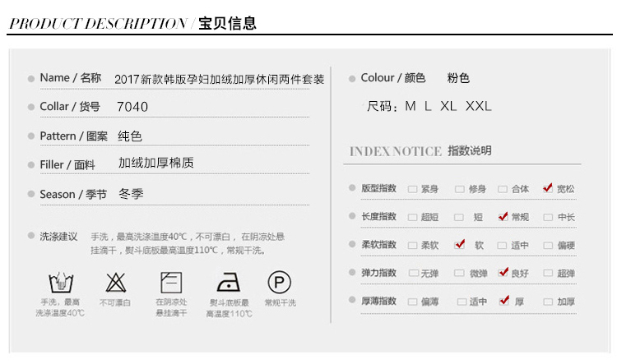
Task: Untick the checked 良好 checkbox
Action: coord(503,272)
